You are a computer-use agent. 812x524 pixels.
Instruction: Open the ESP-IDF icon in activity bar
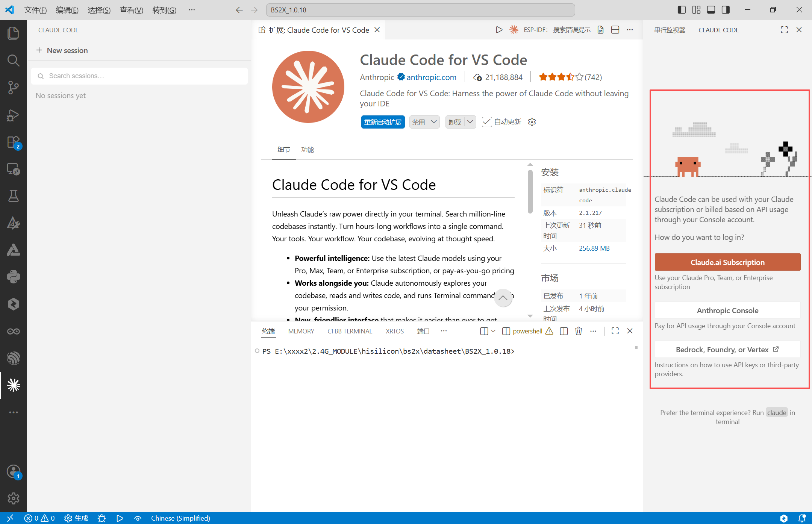pos(14,358)
